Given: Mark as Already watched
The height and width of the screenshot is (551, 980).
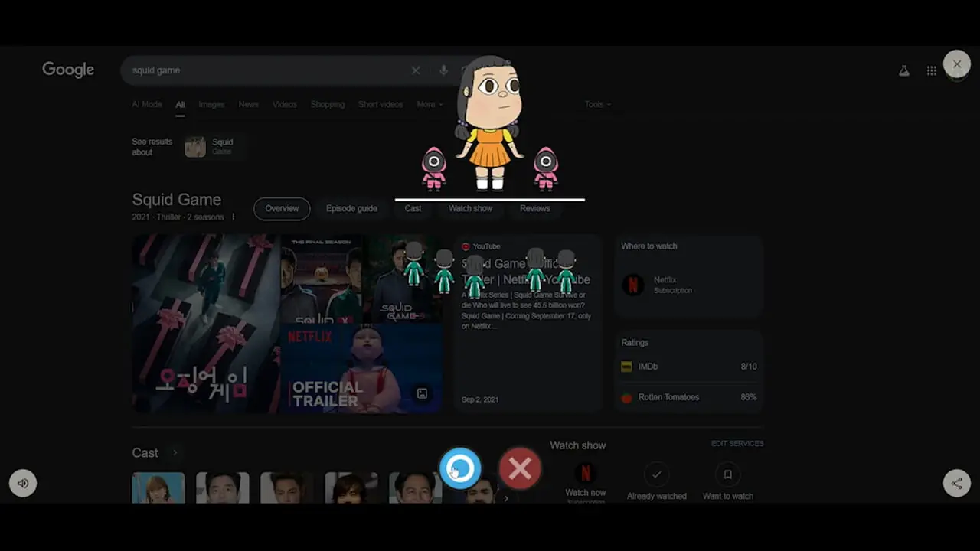Looking at the screenshot, I should 656,481.
